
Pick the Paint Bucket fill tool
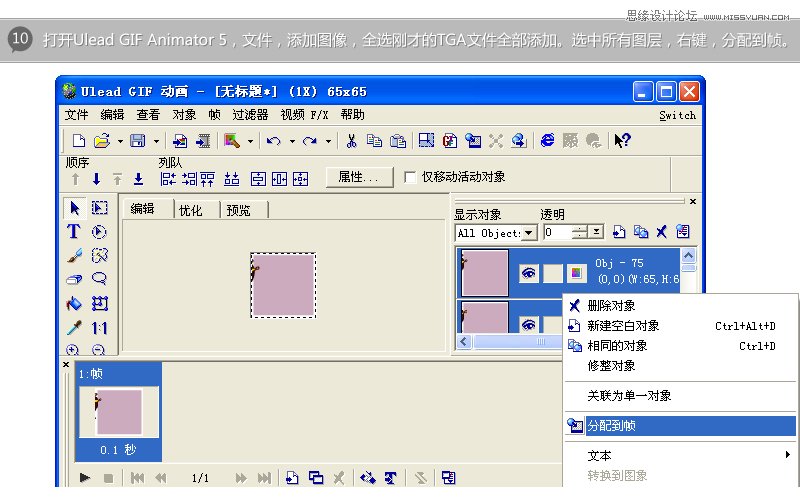[x=74, y=303]
